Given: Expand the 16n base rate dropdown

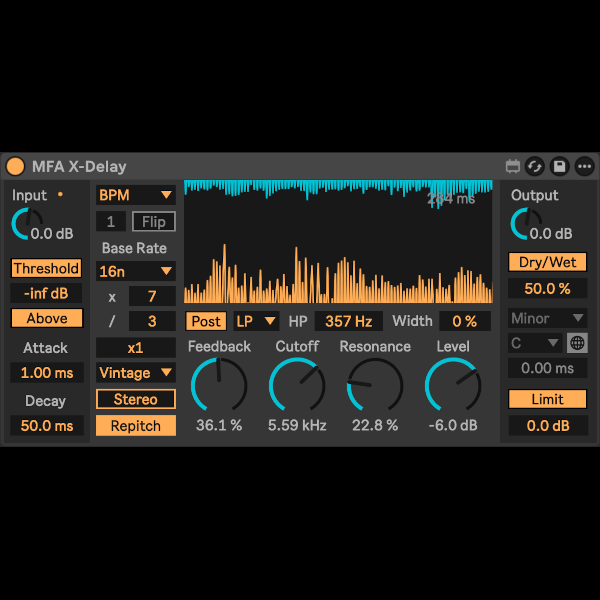Looking at the screenshot, I should pyautogui.click(x=135, y=271).
